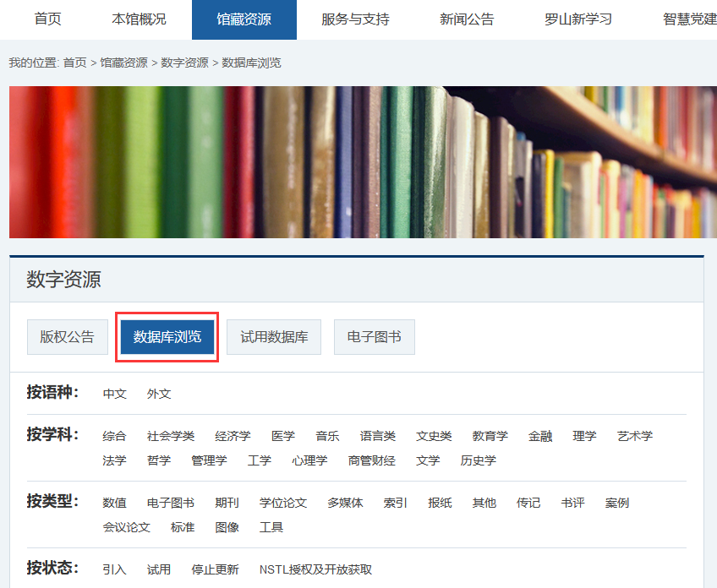Click the 数字资源 breadcrumb link
The height and width of the screenshot is (588, 717).
pyautogui.click(x=184, y=63)
